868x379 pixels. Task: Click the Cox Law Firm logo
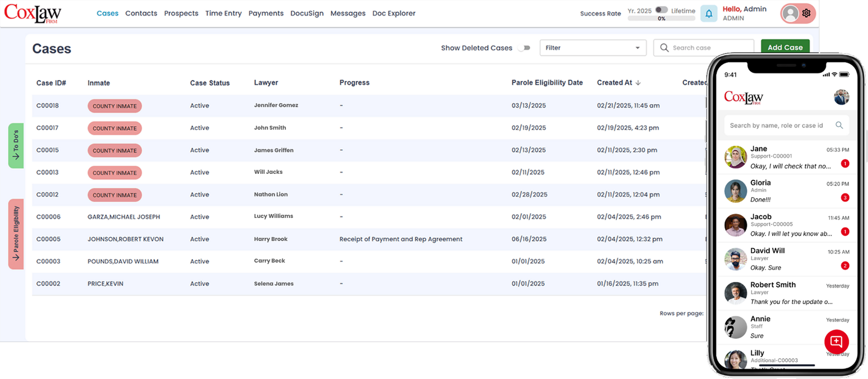pos(33,14)
